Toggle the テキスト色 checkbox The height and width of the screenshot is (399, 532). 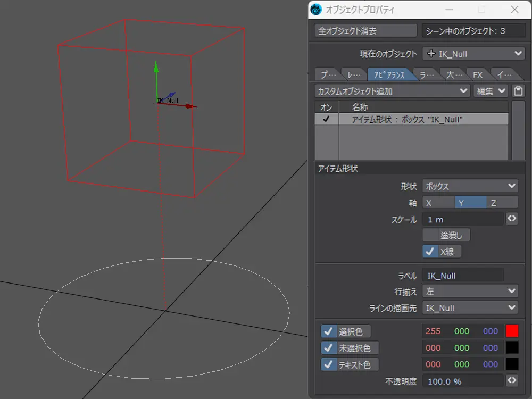coord(328,364)
